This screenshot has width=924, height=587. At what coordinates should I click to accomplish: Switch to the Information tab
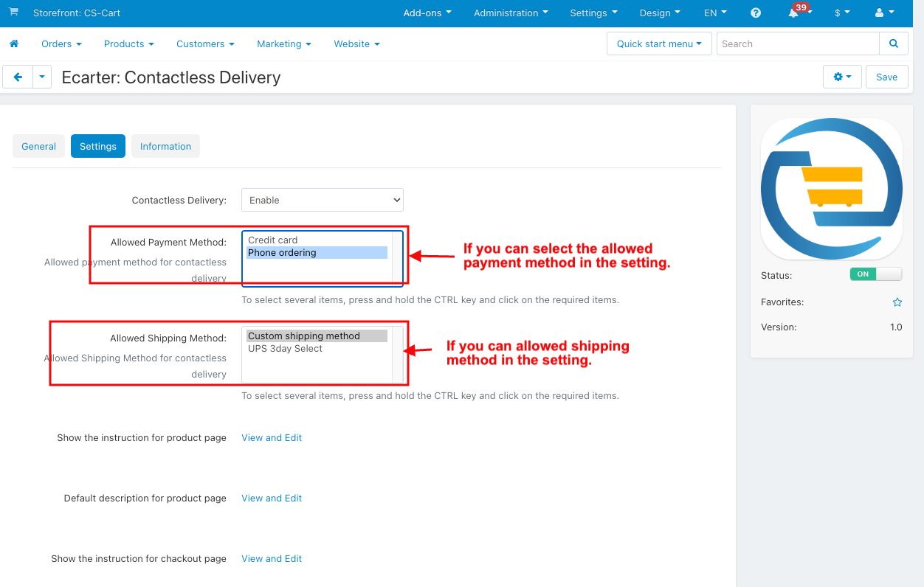pyautogui.click(x=165, y=146)
